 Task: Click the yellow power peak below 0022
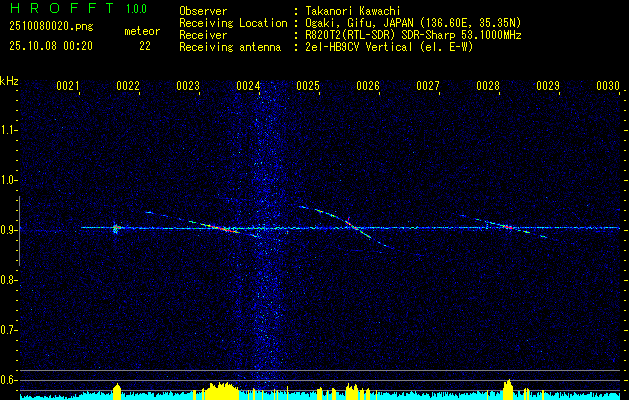click(x=117, y=392)
